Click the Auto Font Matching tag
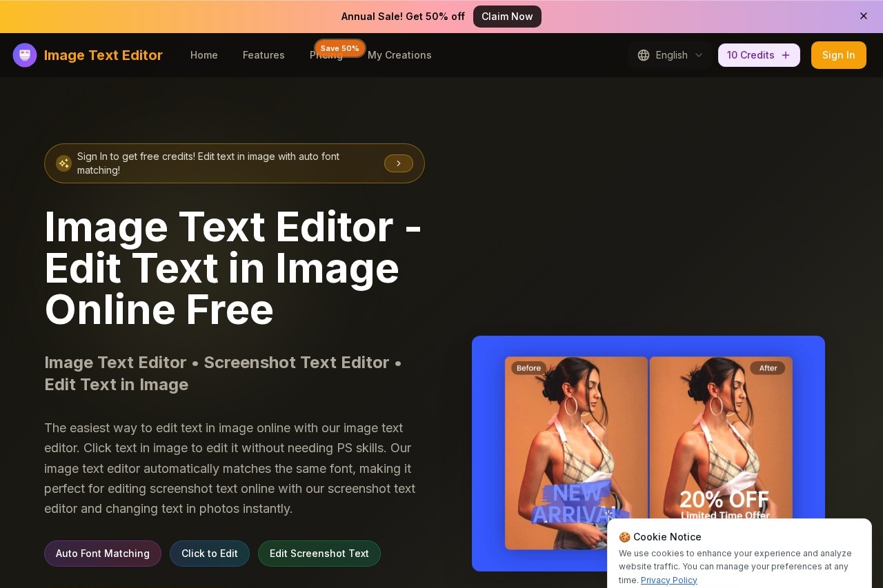Image resolution: width=883 pixels, height=588 pixels. 103,554
